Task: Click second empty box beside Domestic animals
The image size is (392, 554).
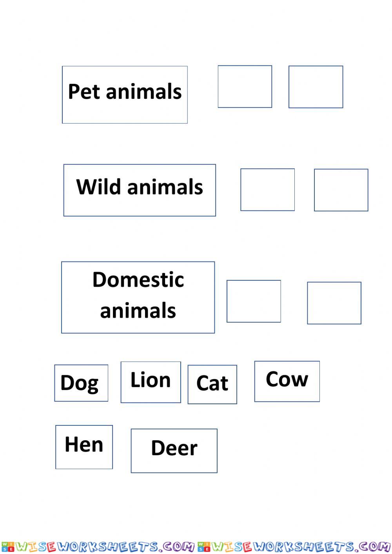Action: point(334,303)
